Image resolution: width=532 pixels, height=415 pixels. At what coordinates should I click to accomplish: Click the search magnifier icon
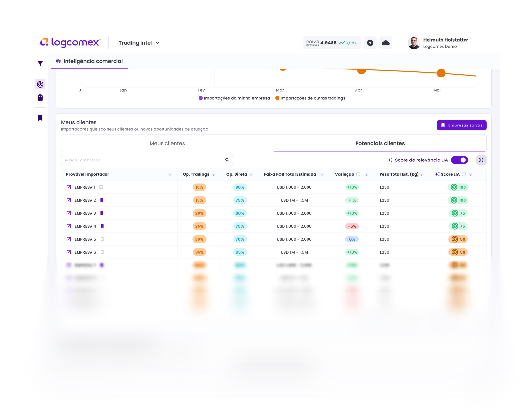coord(227,160)
